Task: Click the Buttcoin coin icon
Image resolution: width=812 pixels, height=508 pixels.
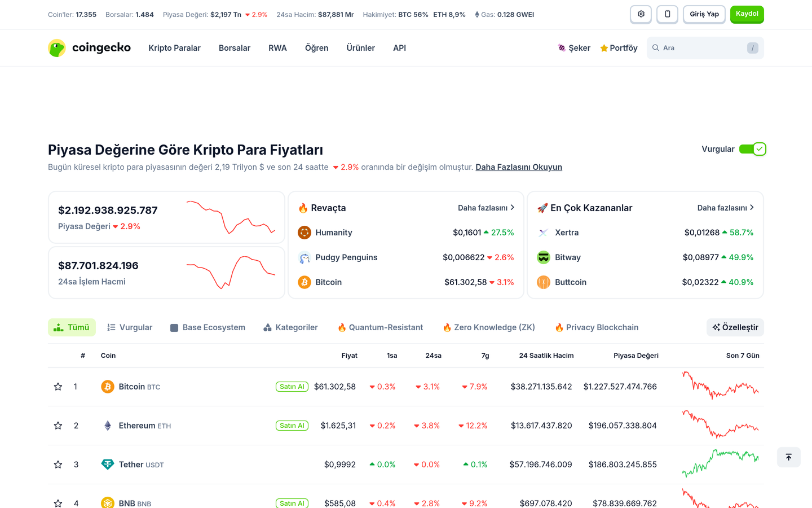Action: [544, 282]
